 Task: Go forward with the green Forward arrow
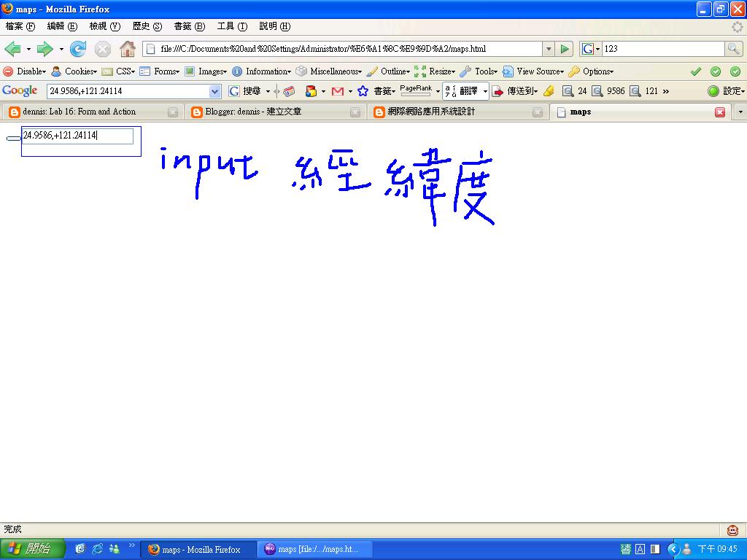[x=44, y=49]
